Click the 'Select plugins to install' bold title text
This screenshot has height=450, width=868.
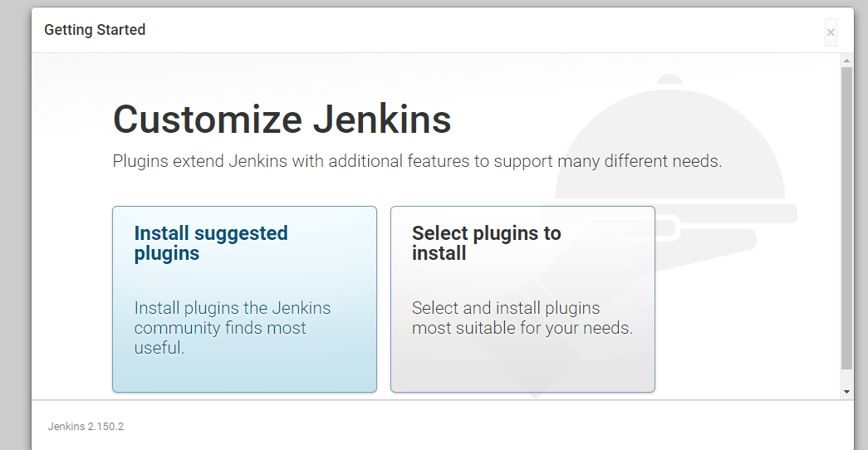point(486,243)
